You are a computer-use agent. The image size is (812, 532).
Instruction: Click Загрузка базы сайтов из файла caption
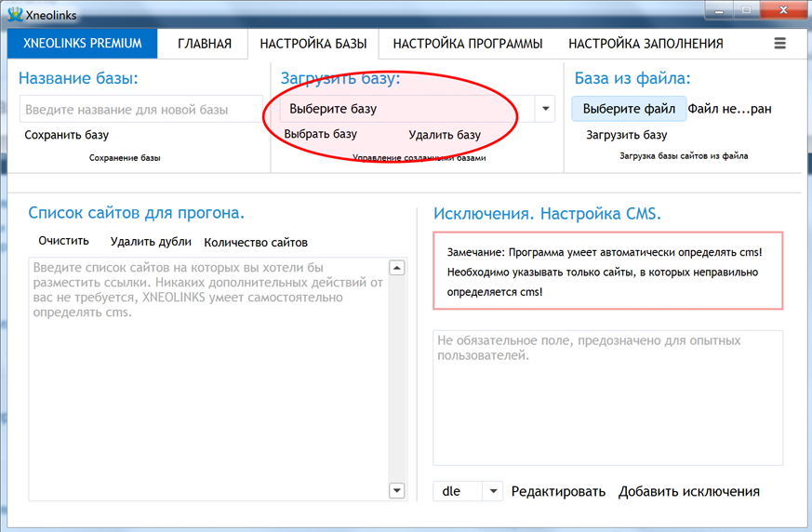click(x=684, y=156)
